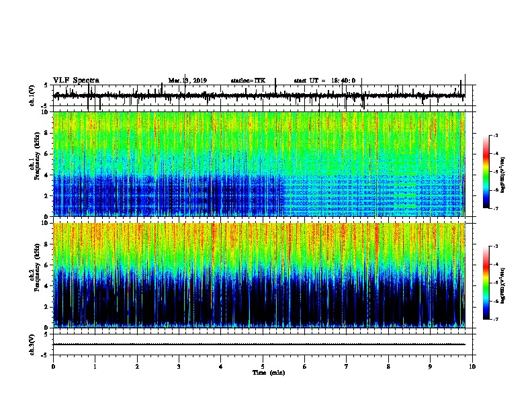Click time axis tick label "4"
Image resolution: width=532 pixels, height=411 pixels.
click(220, 366)
